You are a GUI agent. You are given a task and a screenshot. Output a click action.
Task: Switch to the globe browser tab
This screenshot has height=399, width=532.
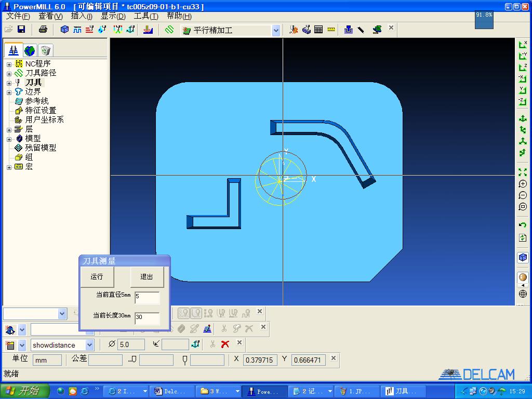(30, 50)
